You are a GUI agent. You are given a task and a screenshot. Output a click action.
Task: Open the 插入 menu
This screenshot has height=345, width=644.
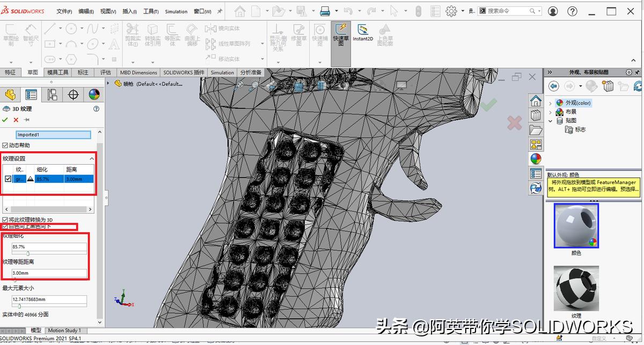click(x=129, y=11)
